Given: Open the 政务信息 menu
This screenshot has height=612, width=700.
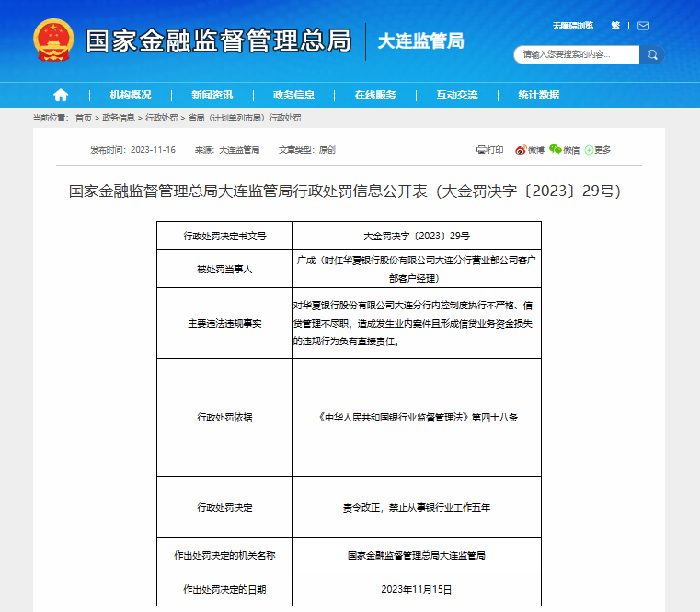Looking at the screenshot, I should tap(293, 95).
